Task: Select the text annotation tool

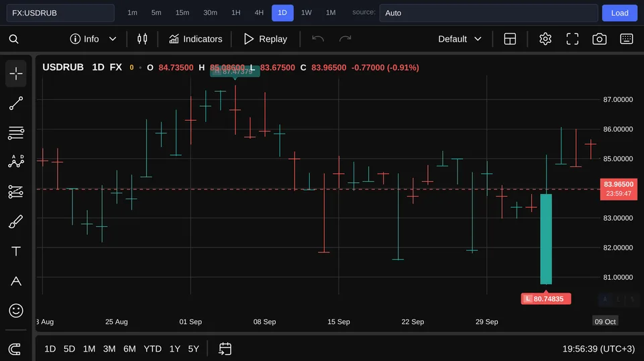Action: (x=16, y=251)
